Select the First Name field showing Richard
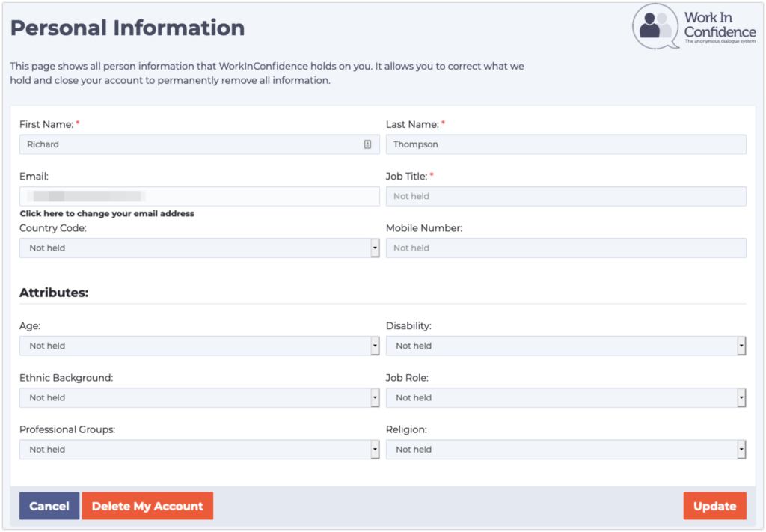The width and height of the screenshot is (766, 532). [187, 144]
